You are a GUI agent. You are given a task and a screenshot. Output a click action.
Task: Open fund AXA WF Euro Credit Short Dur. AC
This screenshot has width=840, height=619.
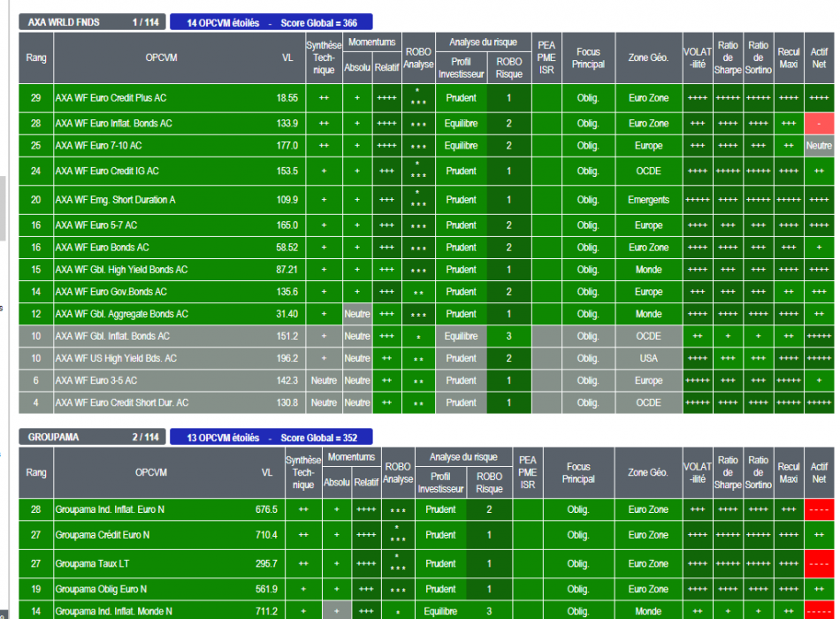coord(122,403)
